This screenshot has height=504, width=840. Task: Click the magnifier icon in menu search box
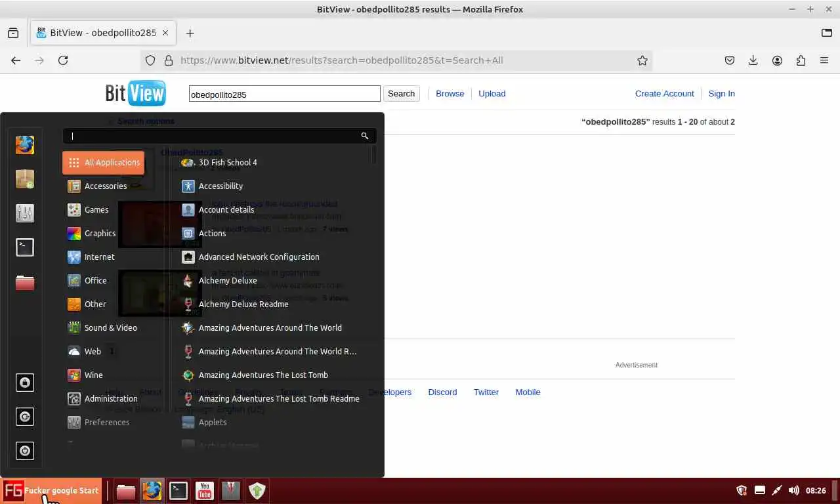(x=365, y=136)
